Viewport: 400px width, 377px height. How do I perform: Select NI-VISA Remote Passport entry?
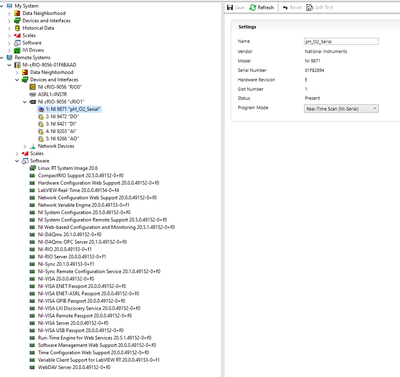tap(85, 316)
